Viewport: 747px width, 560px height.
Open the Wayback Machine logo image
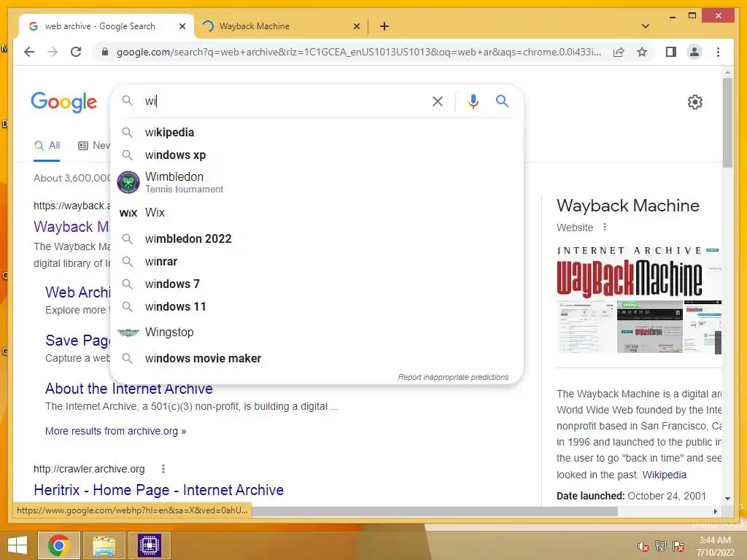(638, 271)
